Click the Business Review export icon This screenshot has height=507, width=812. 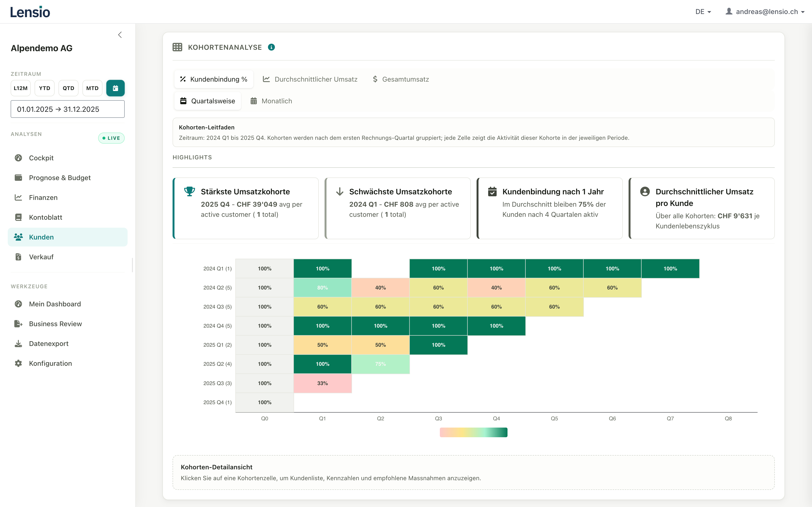tap(18, 324)
